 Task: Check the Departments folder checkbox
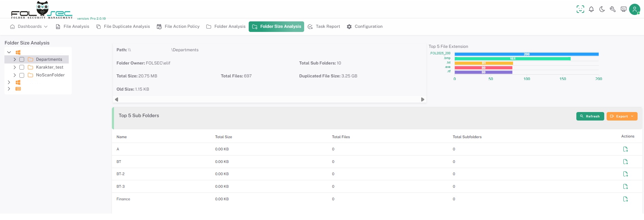[x=22, y=59]
